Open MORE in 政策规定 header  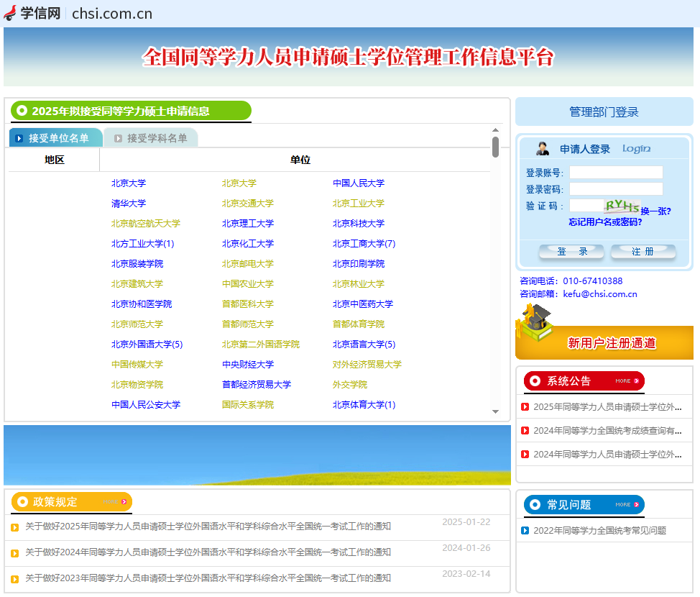pos(115,502)
